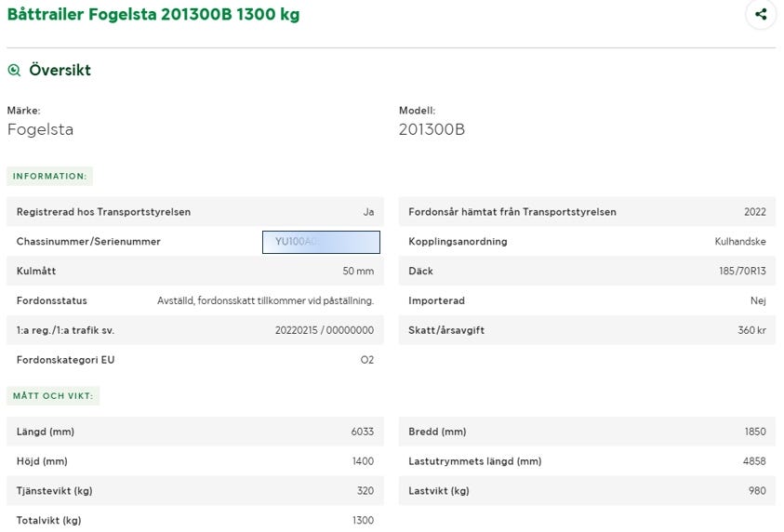Click the Fordonsstatus row text Avställd
Viewport: 784px width, 532px height.
265,301
